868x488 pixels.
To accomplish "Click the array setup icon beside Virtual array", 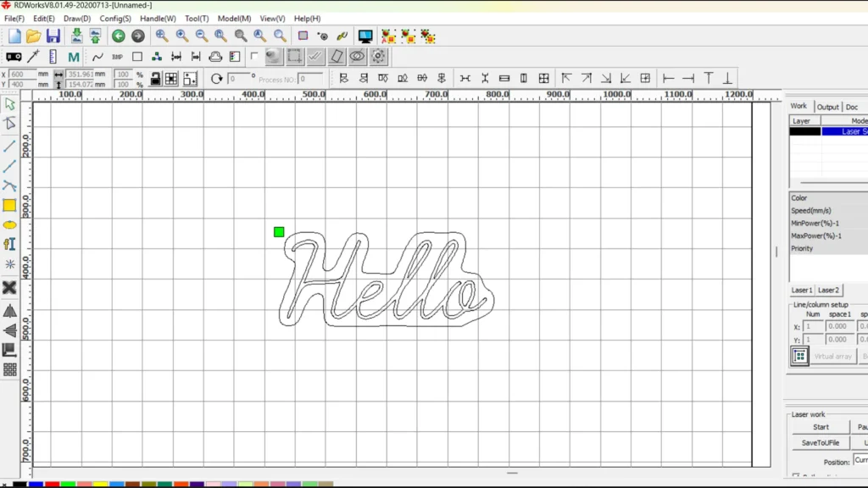I will [800, 357].
